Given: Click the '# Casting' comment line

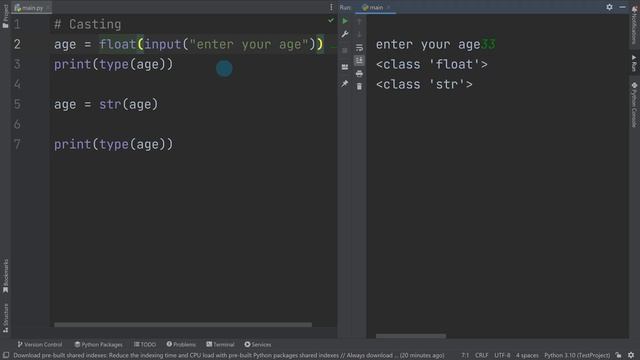Looking at the screenshot, I should click(87, 24).
